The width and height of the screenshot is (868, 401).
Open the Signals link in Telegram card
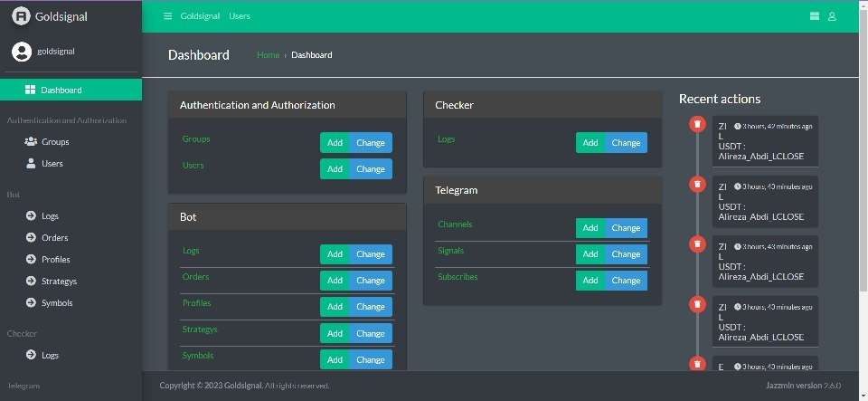tap(450, 251)
